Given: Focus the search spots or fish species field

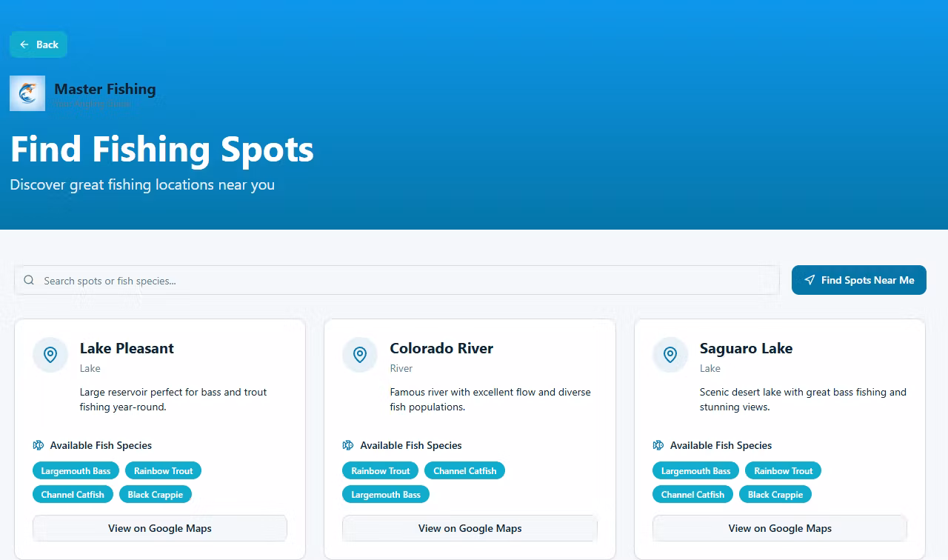Looking at the screenshot, I should pyautogui.click(x=397, y=280).
